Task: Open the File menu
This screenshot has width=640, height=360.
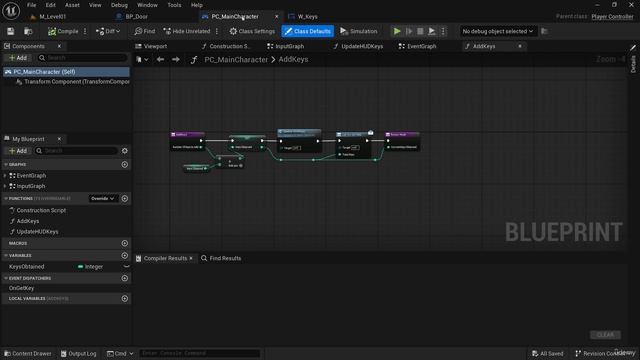Action: [x=31, y=5]
